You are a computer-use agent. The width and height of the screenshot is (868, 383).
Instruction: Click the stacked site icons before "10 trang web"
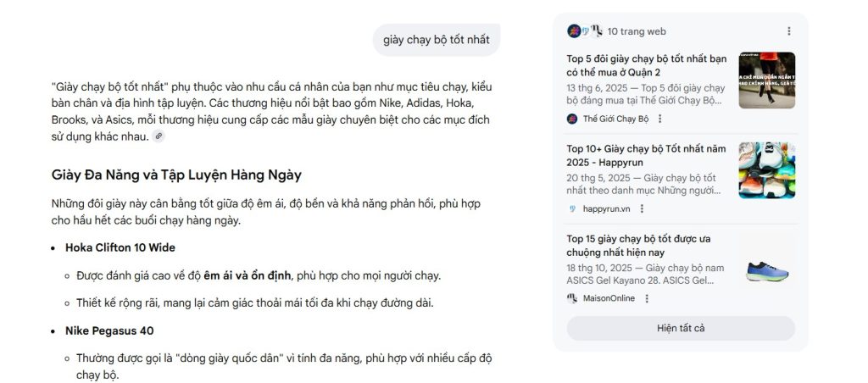[x=585, y=31]
